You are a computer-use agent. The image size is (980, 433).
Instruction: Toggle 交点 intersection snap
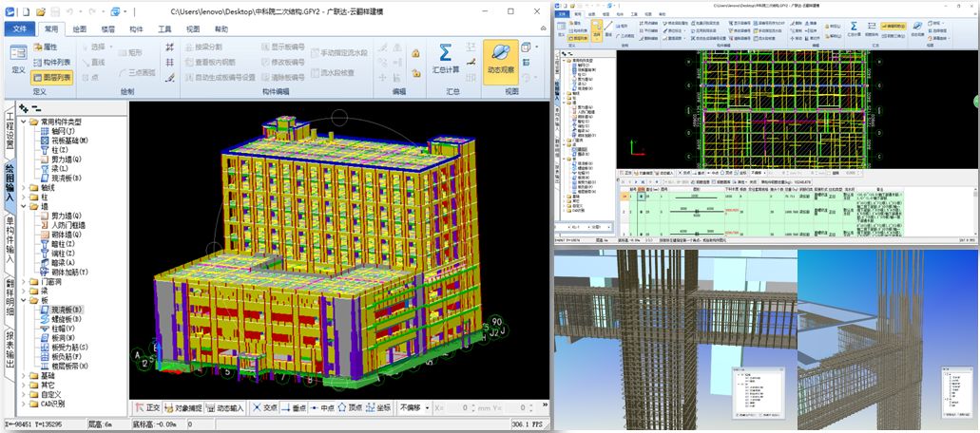point(263,407)
